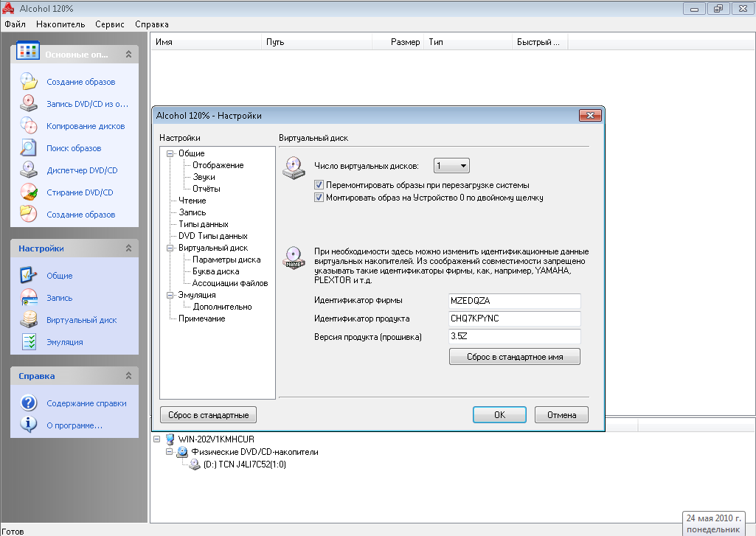Click the Запись settings icon in sidebar
756x536 pixels.
click(29, 297)
